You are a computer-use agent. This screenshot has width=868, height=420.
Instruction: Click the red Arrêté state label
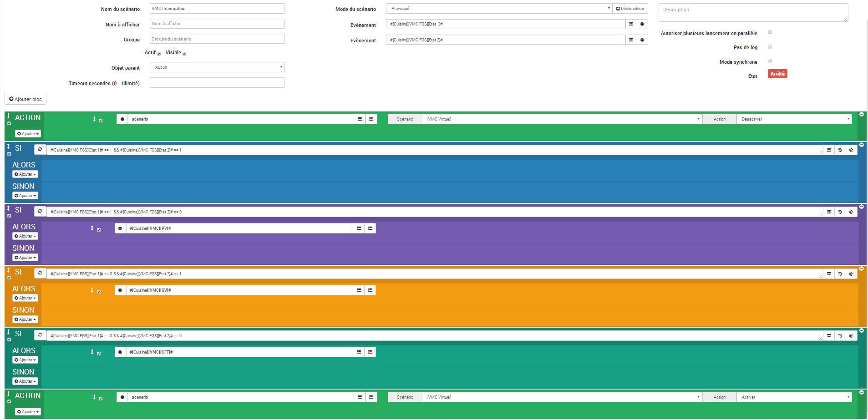(777, 74)
